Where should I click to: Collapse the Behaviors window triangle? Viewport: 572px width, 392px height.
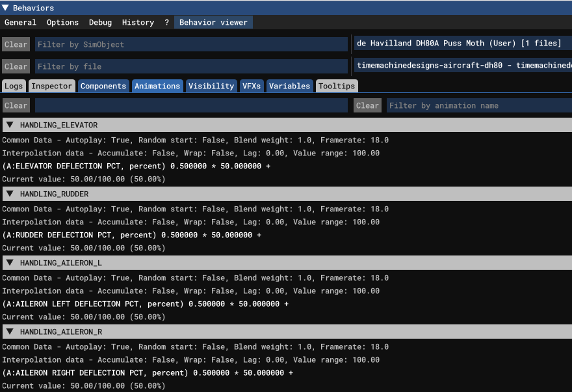click(5, 8)
